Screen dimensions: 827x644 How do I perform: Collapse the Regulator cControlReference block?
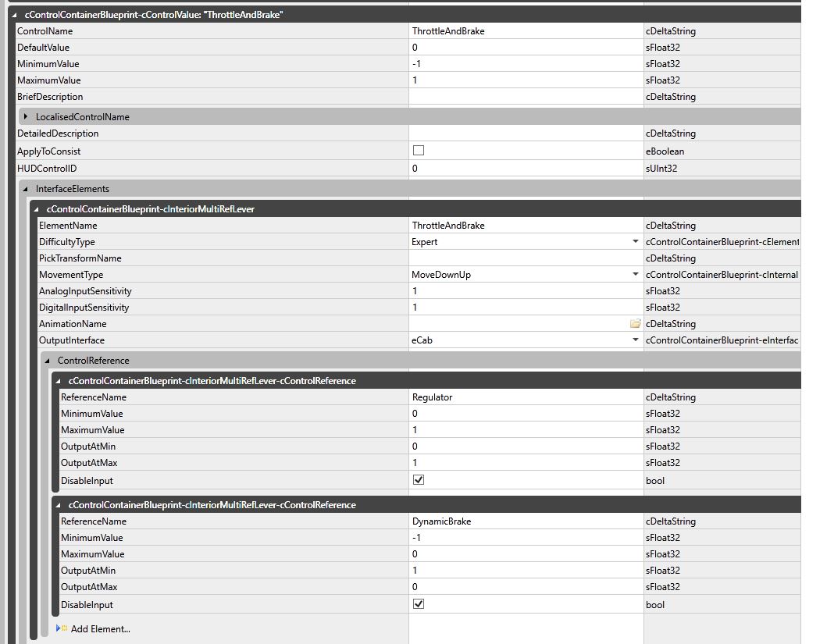point(59,381)
